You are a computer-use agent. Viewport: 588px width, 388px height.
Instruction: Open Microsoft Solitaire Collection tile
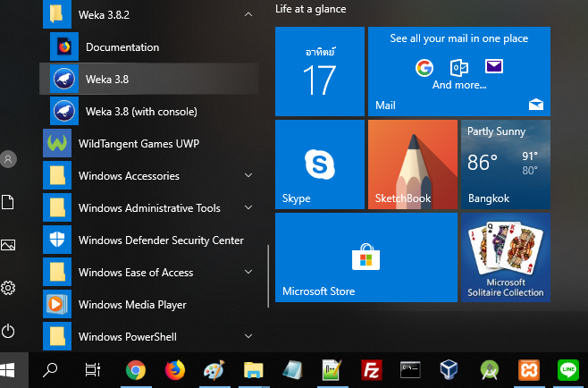[505, 257]
